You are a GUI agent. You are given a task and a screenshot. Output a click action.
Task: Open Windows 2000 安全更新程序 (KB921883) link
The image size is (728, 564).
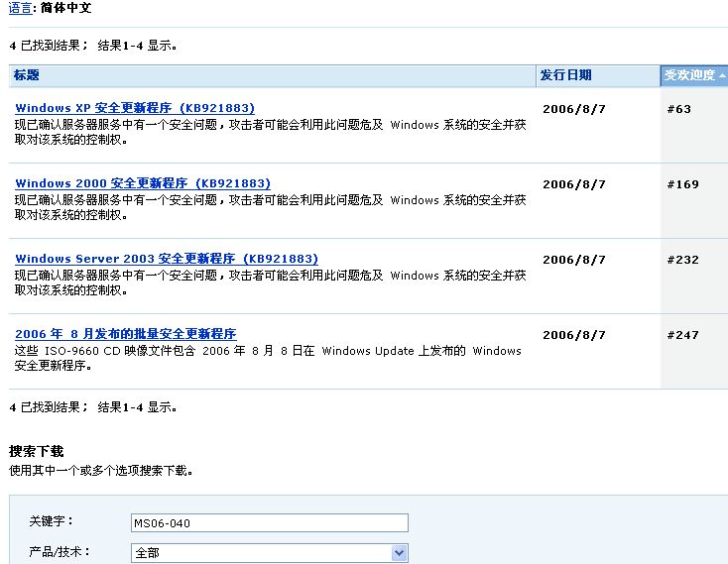(x=143, y=183)
